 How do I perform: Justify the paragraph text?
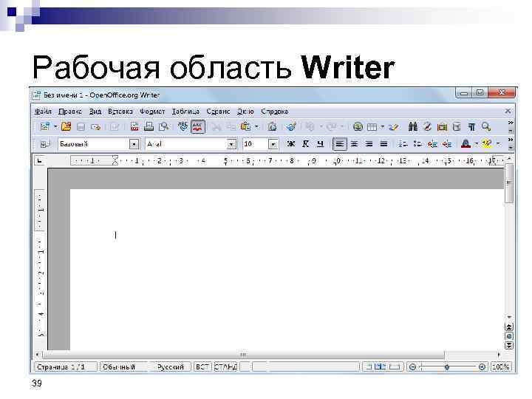pyautogui.click(x=383, y=144)
